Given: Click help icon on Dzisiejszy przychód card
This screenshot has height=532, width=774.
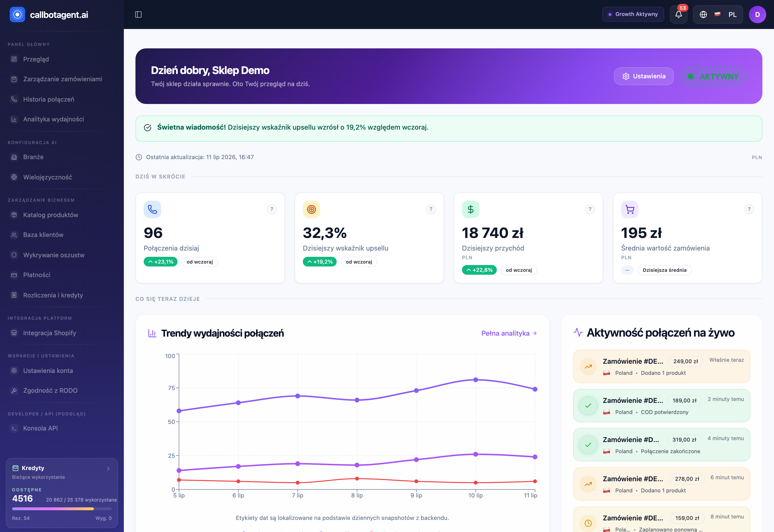Looking at the screenshot, I should (x=590, y=209).
